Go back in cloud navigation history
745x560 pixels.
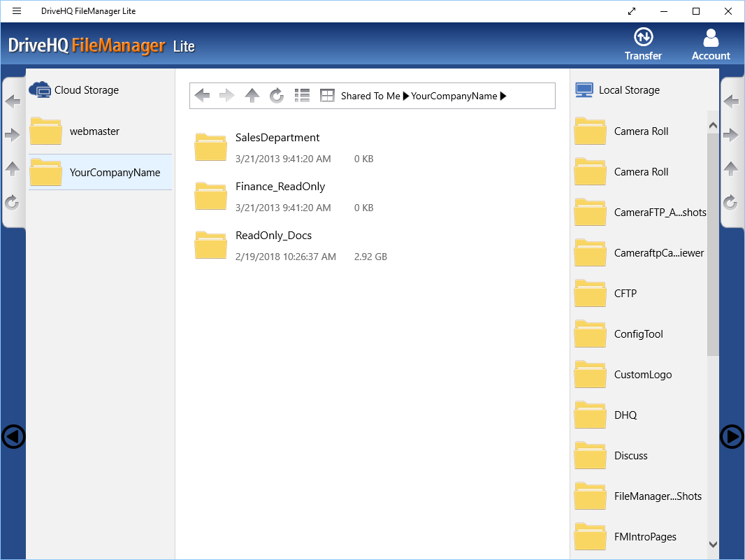click(x=202, y=95)
